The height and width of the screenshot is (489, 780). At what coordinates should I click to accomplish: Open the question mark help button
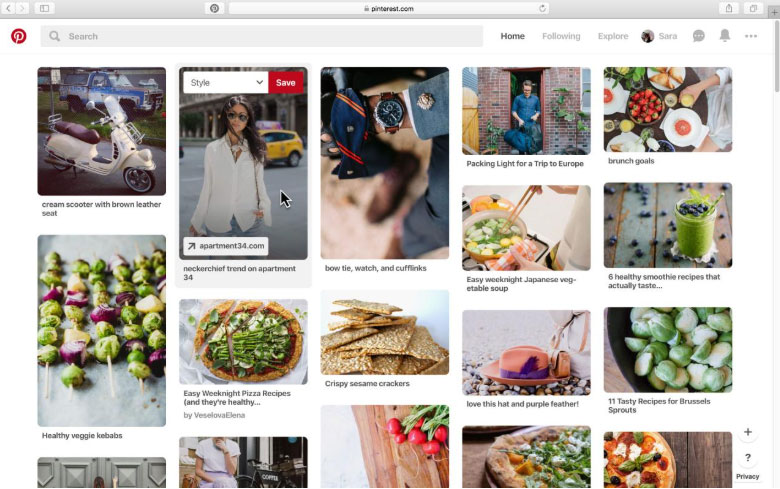748,458
